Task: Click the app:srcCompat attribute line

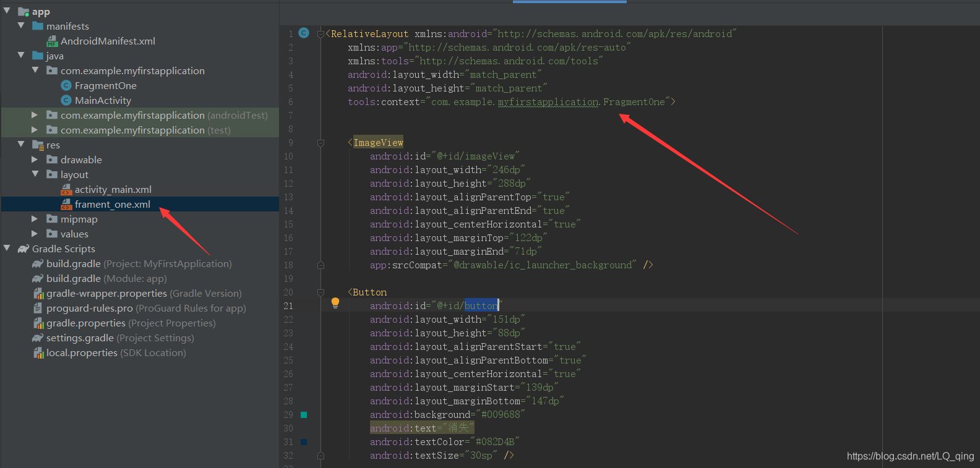Action: (x=512, y=265)
